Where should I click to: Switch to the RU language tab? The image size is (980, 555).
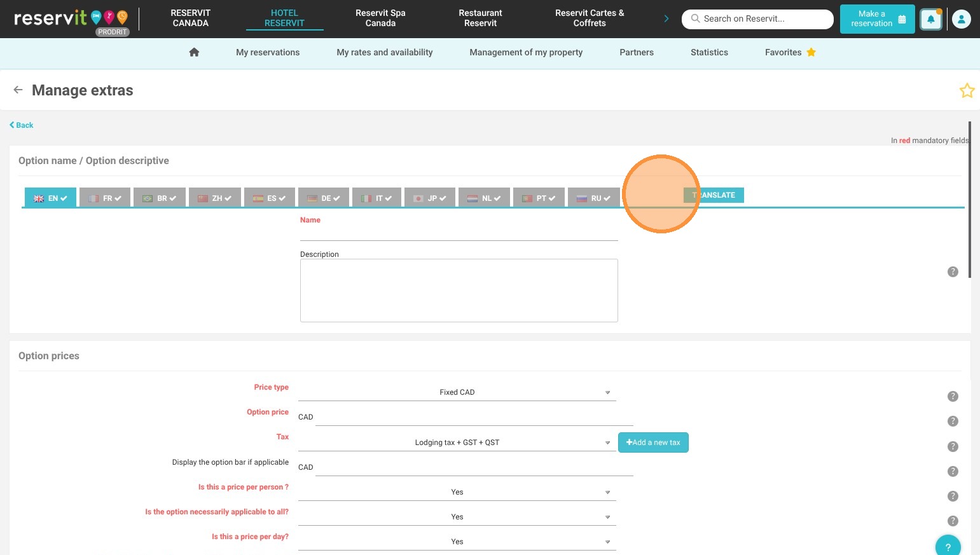pyautogui.click(x=593, y=198)
